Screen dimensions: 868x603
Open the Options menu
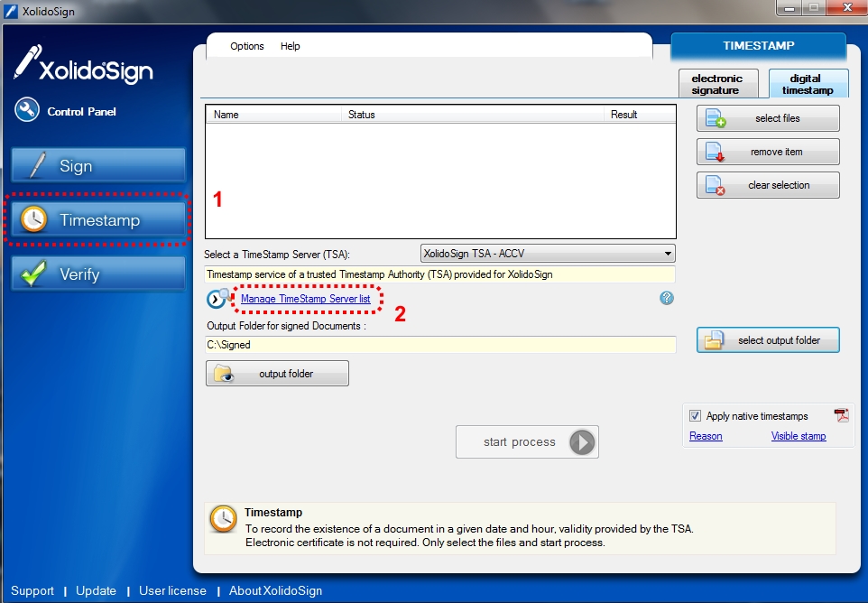point(247,46)
